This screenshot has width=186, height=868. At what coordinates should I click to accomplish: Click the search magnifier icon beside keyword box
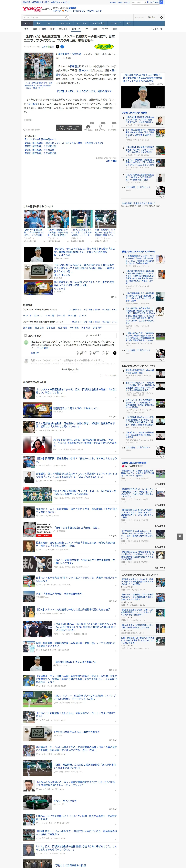point(66,18)
